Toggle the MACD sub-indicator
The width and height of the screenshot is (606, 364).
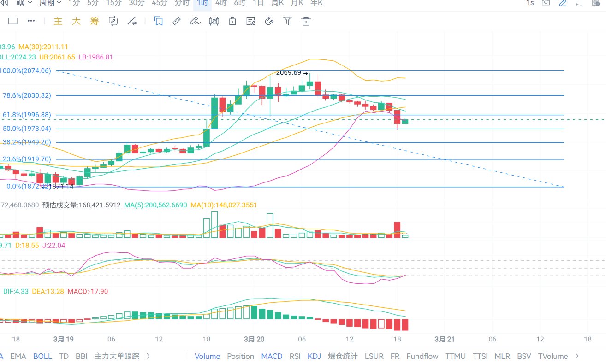272,356
